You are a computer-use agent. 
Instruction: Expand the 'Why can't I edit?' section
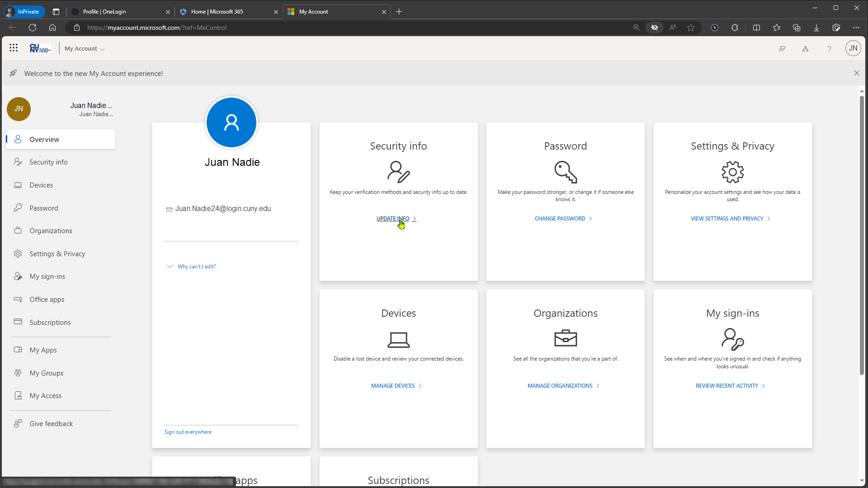click(x=196, y=267)
